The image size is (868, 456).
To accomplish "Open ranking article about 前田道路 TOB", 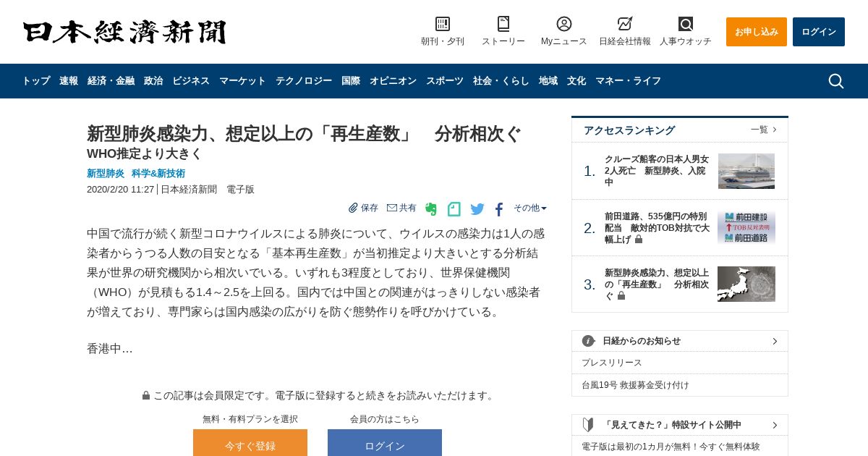I will click(657, 228).
